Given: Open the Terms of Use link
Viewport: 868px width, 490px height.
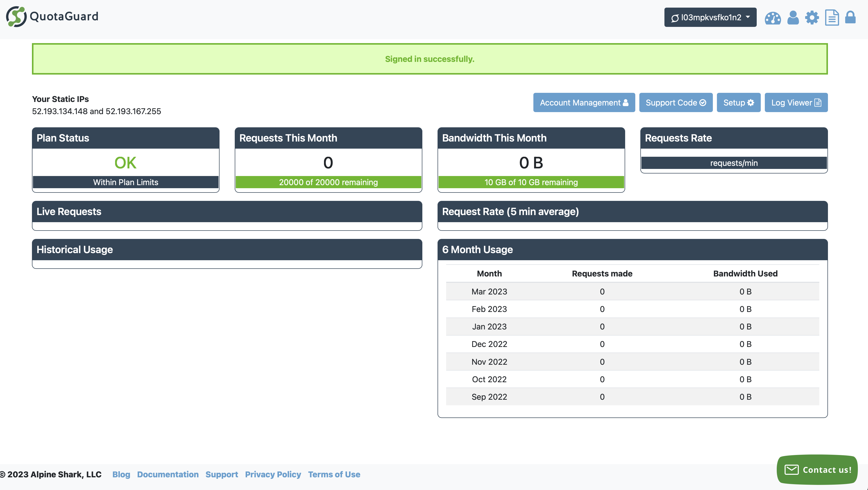Looking at the screenshot, I should pyautogui.click(x=334, y=474).
